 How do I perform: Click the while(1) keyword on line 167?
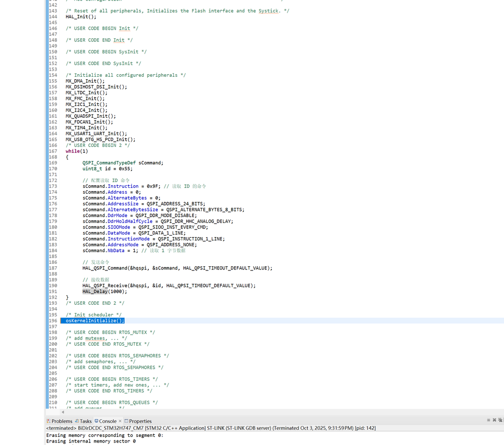[72, 151]
